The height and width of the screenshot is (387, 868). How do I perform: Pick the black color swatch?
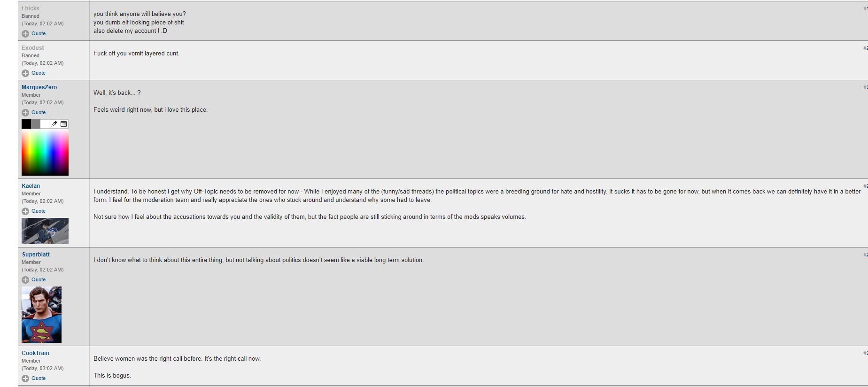pos(26,124)
